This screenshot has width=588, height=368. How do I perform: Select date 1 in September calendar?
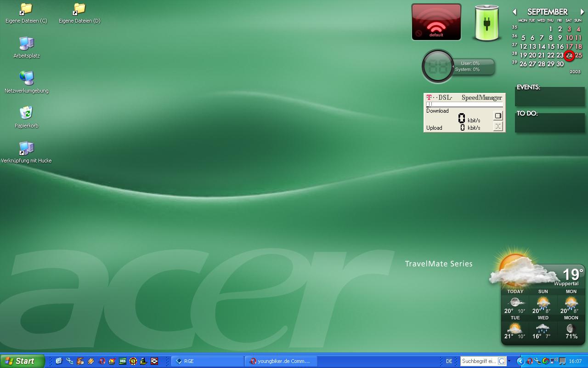pos(550,29)
